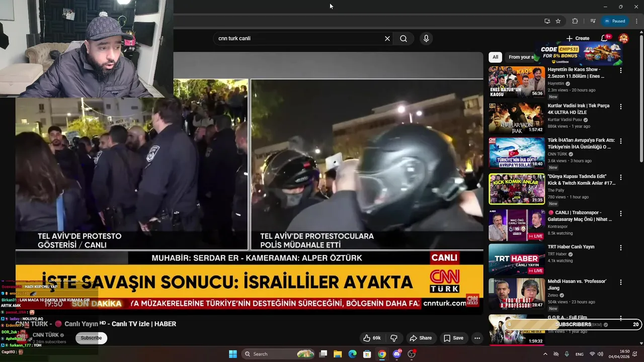
Task: Switch to Chrome taskbar icon
Action: click(x=382, y=354)
